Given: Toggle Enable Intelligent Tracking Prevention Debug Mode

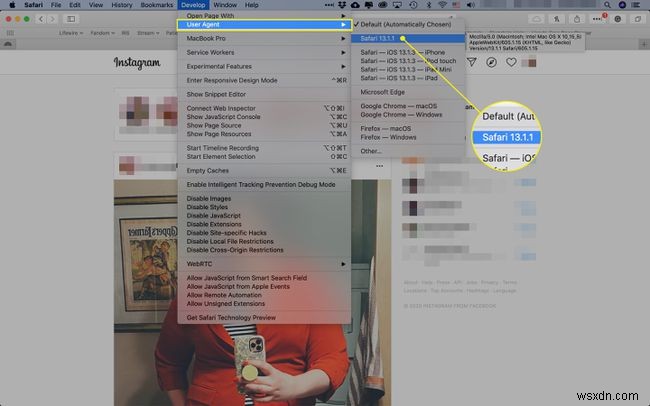Looking at the screenshot, I should 264,185.
